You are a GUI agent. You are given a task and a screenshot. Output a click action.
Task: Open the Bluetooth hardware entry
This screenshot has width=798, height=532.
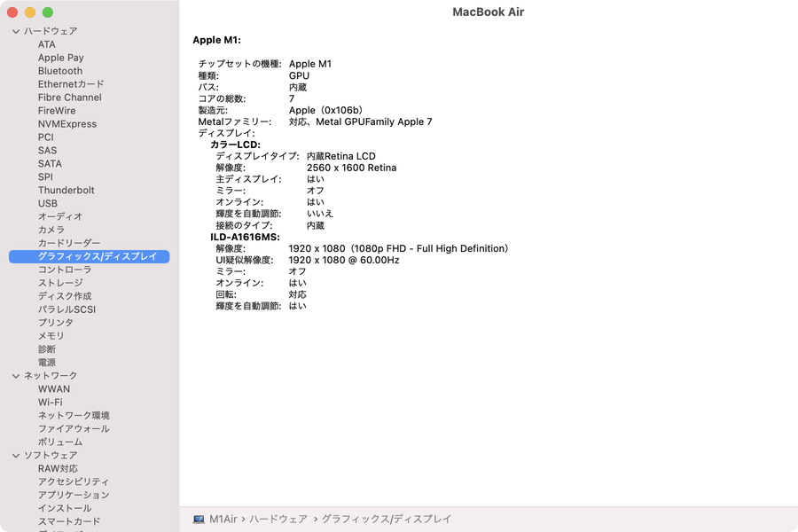60,71
